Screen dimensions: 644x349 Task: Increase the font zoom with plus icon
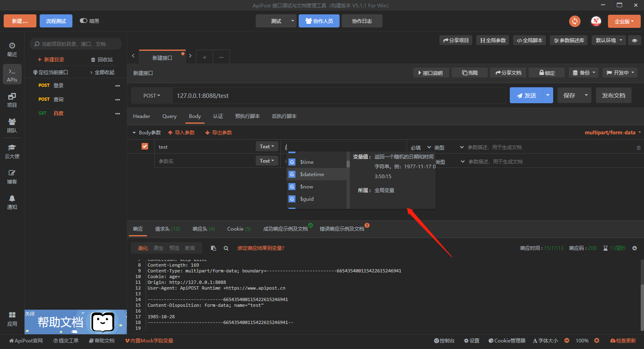597,340
